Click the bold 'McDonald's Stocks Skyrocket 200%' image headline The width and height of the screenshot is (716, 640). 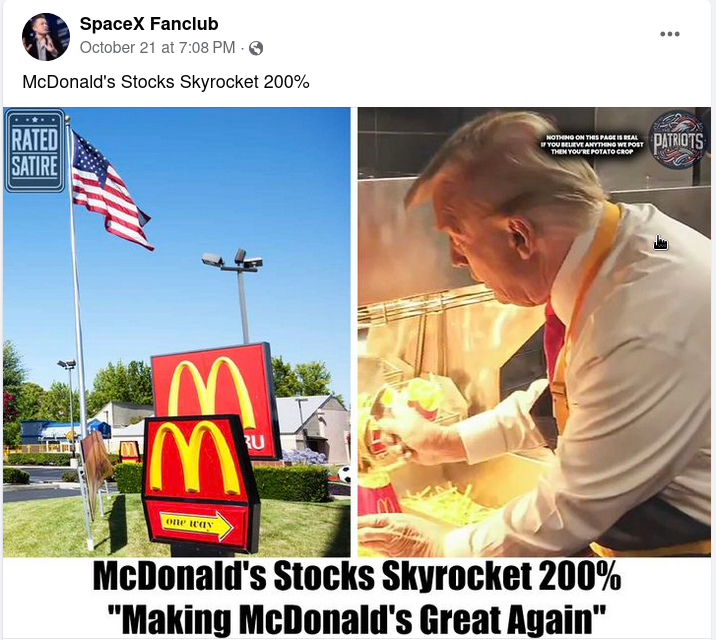tap(357, 577)
